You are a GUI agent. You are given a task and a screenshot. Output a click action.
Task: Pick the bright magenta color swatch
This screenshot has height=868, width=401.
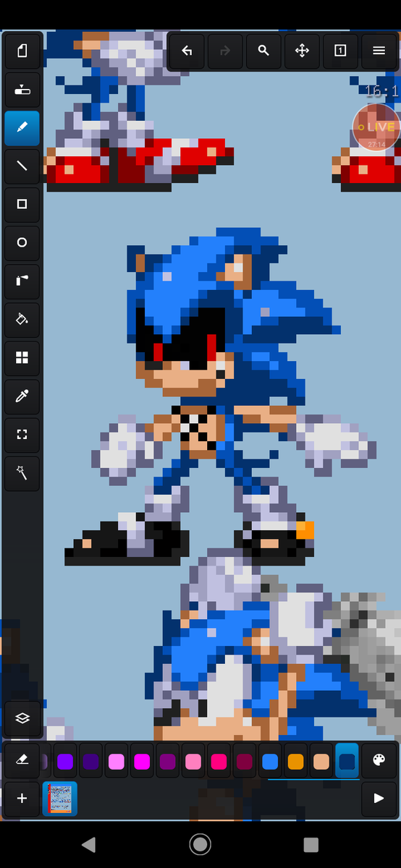click(x=142, y=761)
